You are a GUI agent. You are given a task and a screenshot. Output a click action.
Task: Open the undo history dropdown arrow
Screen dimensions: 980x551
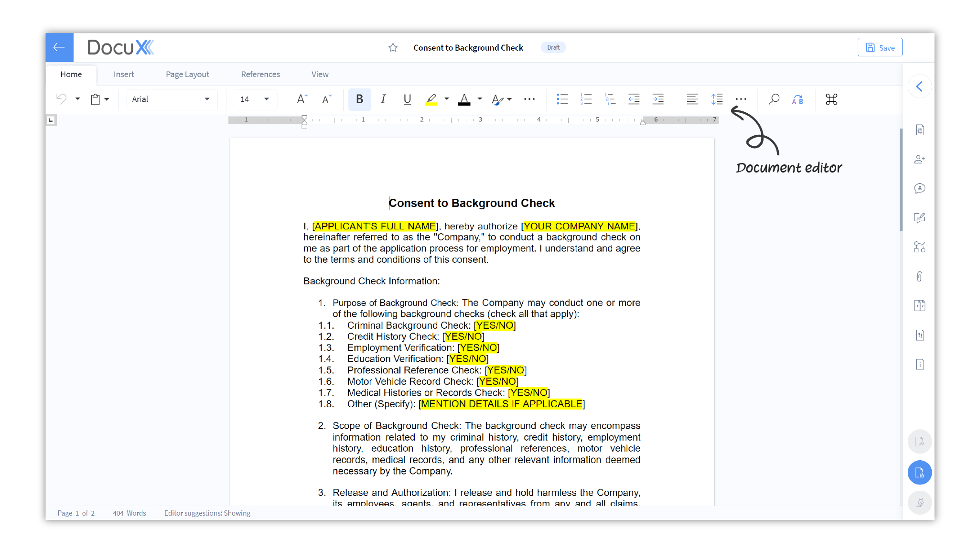coord(77,99)
